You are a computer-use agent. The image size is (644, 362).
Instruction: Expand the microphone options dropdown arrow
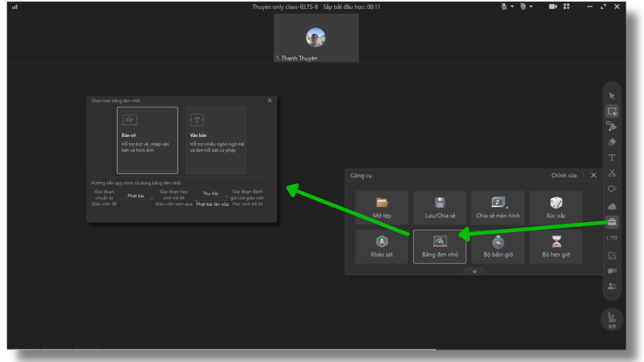coord(512,7)
